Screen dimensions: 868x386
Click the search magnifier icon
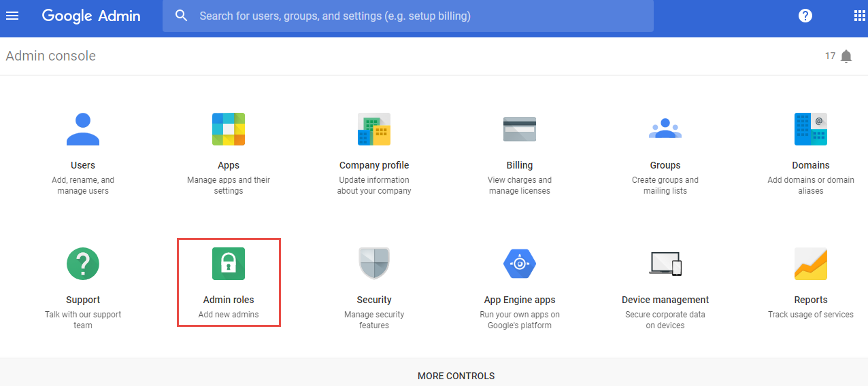pos(181,16)
